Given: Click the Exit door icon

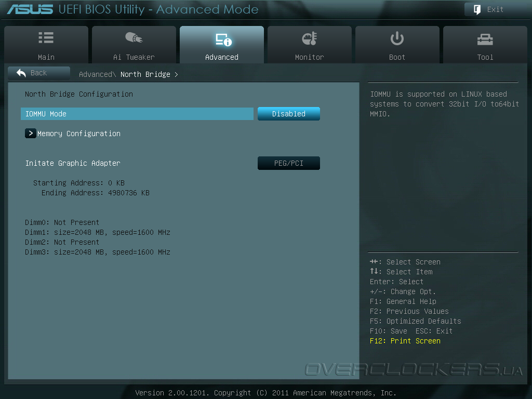Looking at the screenshot, I should pos(477,9).
